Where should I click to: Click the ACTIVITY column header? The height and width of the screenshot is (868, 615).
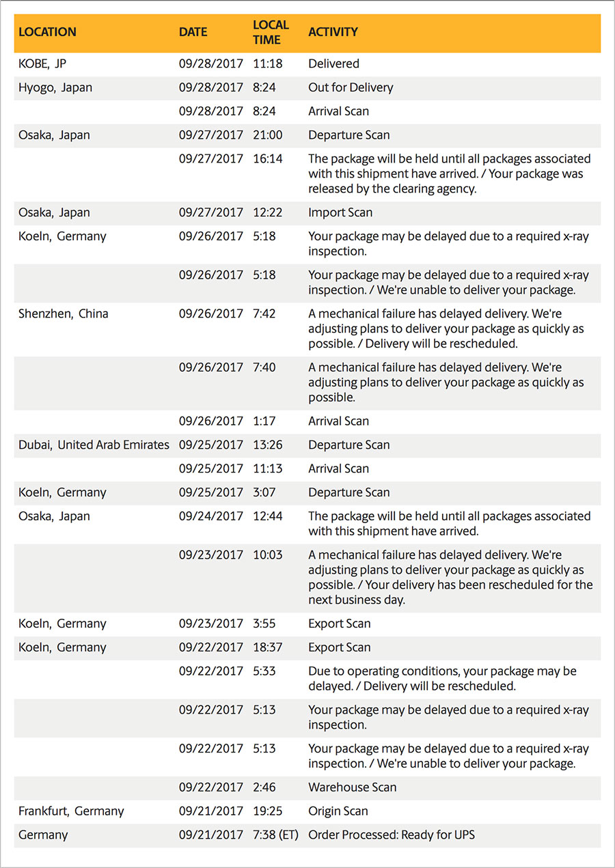coord(333,32)
